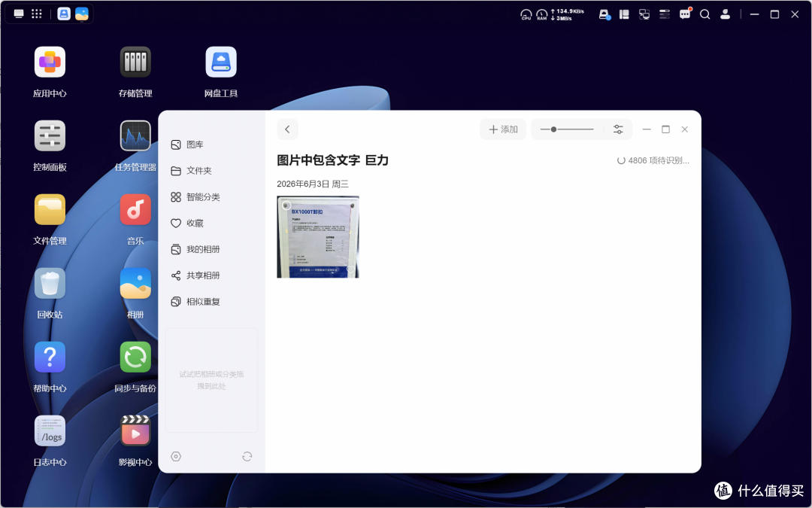Click the network speed 134.9KB/s indicator
This screenshot has height=508, width=812.
pos(567,14)
